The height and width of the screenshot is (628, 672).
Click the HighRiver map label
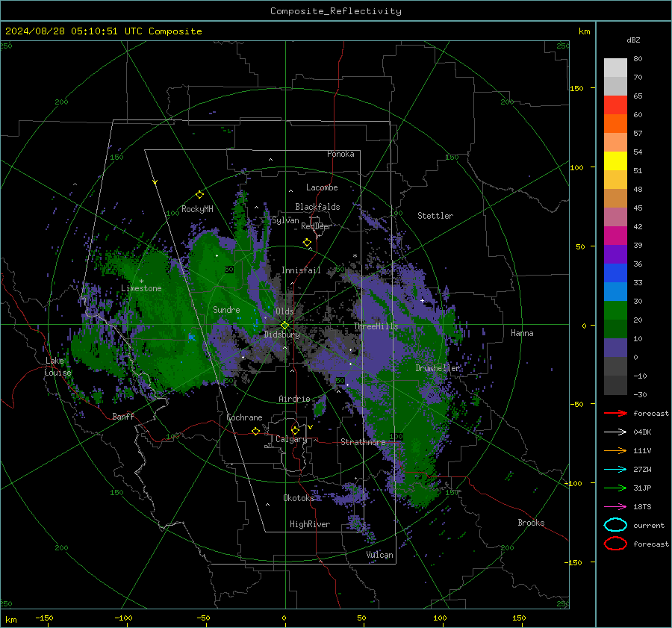tap(310, 524)
